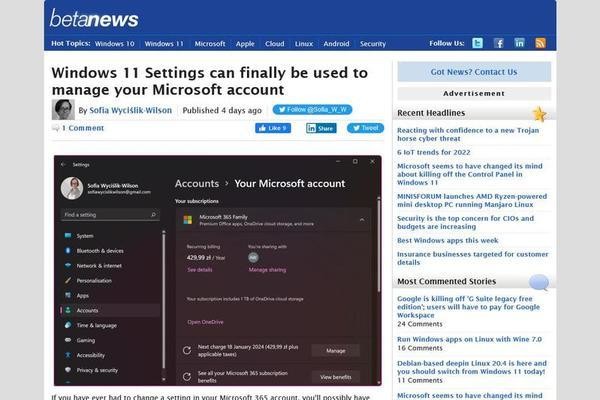Image resolution: width=600 pixels, height=400 pixels.
Task: Open MINISFORUM AMD Ryzen mini PC headline
Action: click(x=472, y=200)
